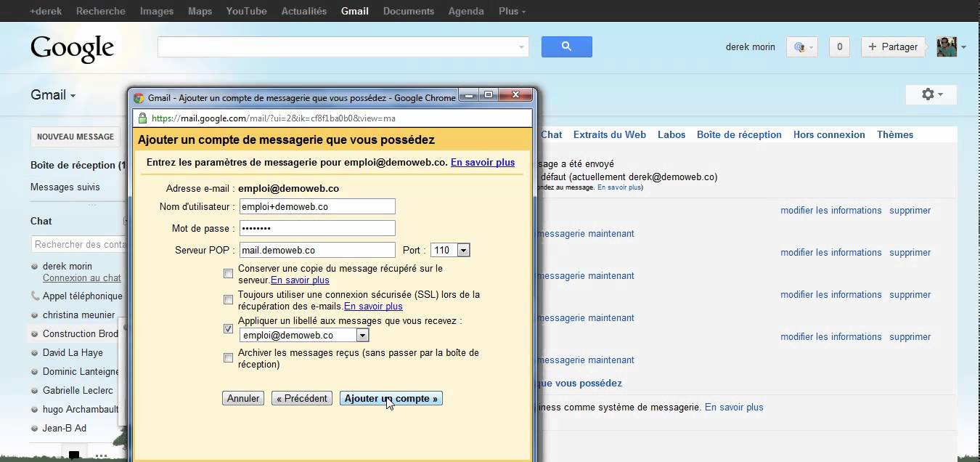Click the + Partager button

[x=893, y=47]
